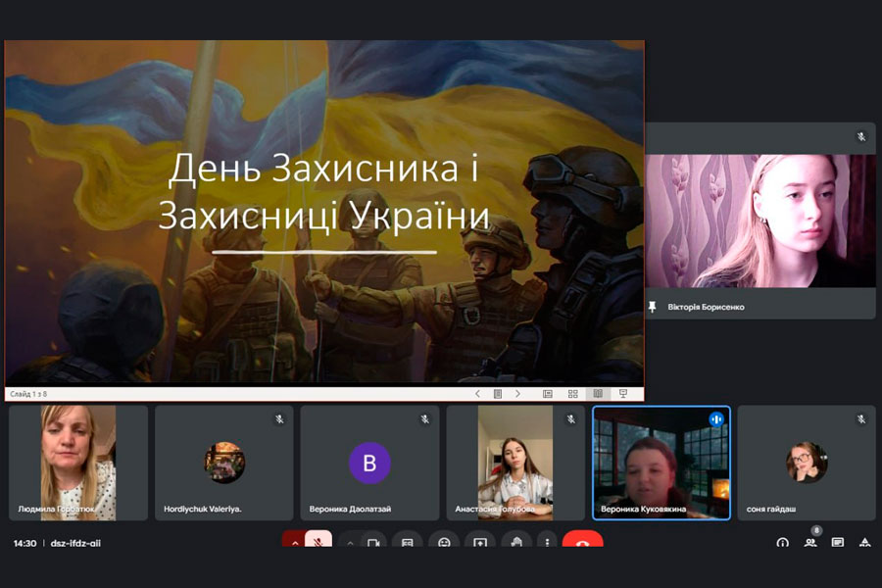Click the meeting code dsz-ifdz-aii
The width and height of the screenshot is (882, 588).
(75, 543)
